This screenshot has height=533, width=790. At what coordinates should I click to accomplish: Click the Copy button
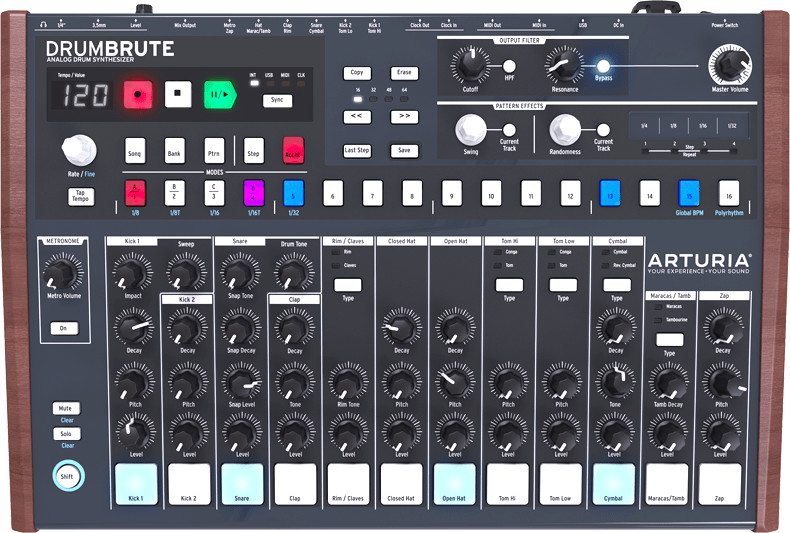pyautogui.click(x=357, y=73)
